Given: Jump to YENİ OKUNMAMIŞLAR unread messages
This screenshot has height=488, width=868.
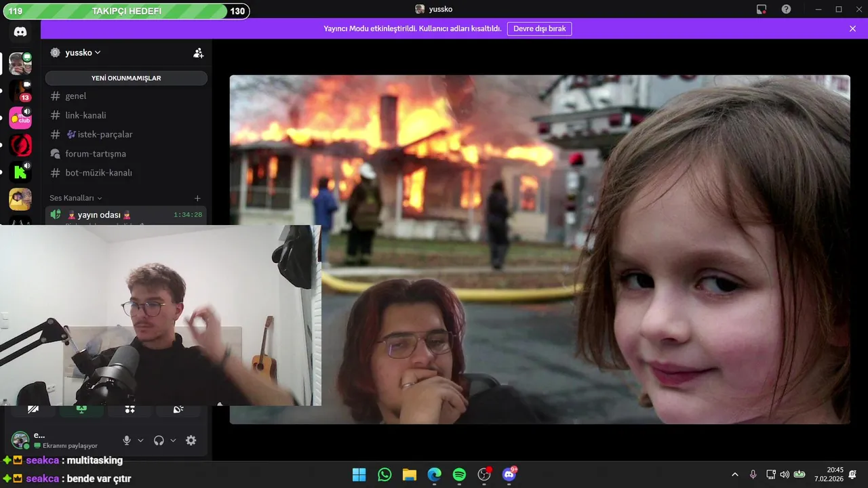Looking at the screenshot, I should tap(126, 78).
